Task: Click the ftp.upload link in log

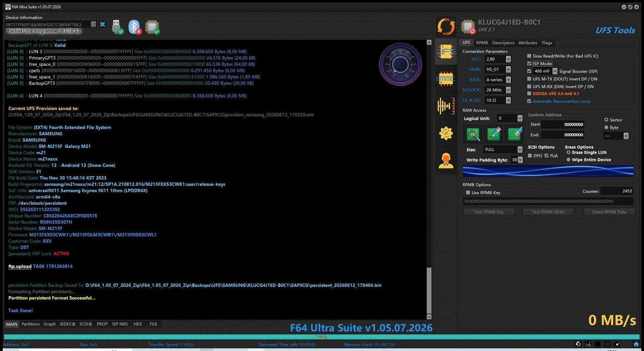Action: [20, 266]
